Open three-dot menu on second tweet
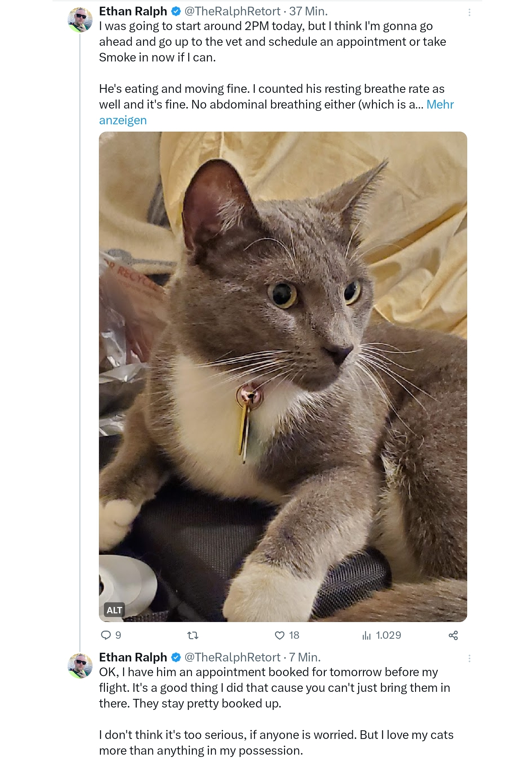Viewport: 532px width, 762px height. [x=470, y=658]
